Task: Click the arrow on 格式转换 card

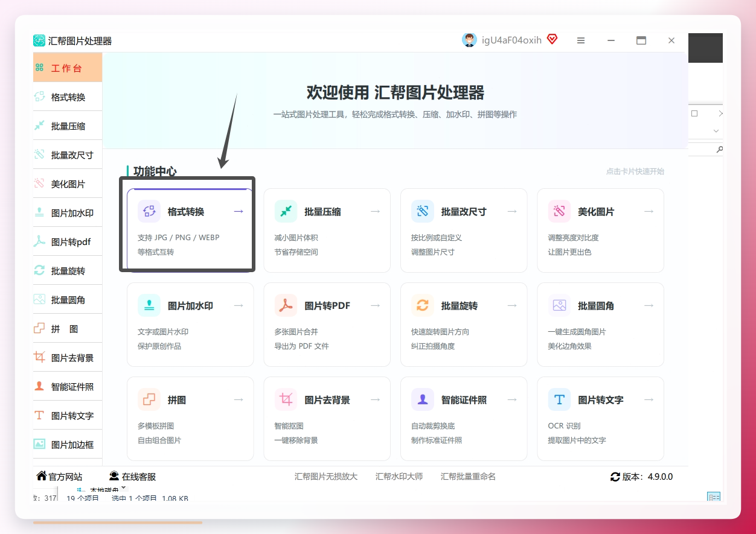Action: click(x=239, y=211)
